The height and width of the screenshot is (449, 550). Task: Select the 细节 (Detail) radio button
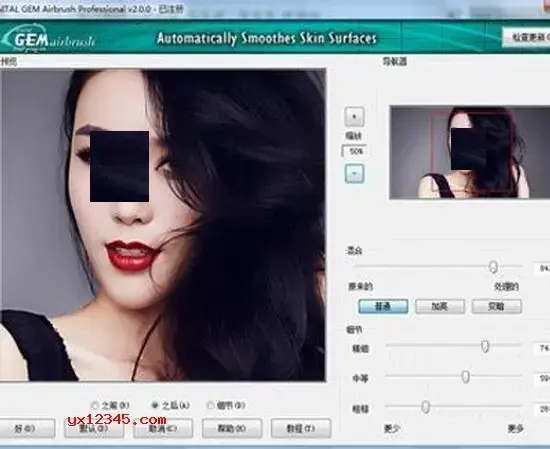(210, 406)
